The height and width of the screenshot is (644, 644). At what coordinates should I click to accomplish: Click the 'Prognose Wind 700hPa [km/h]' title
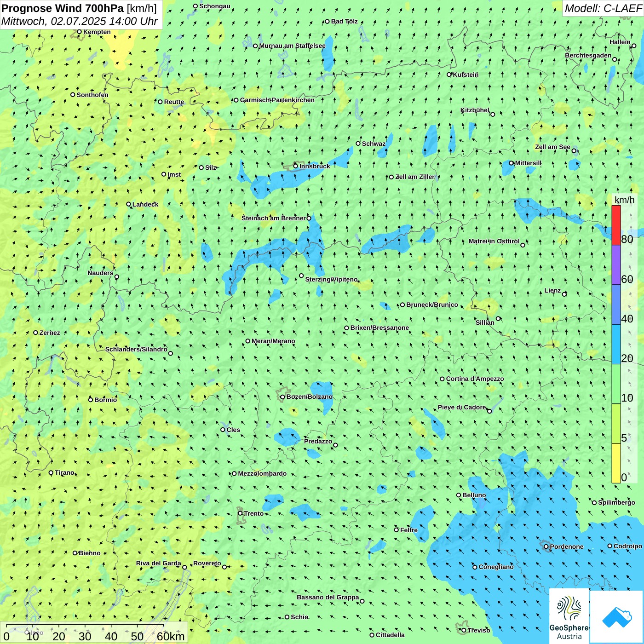tap(79, 8)
